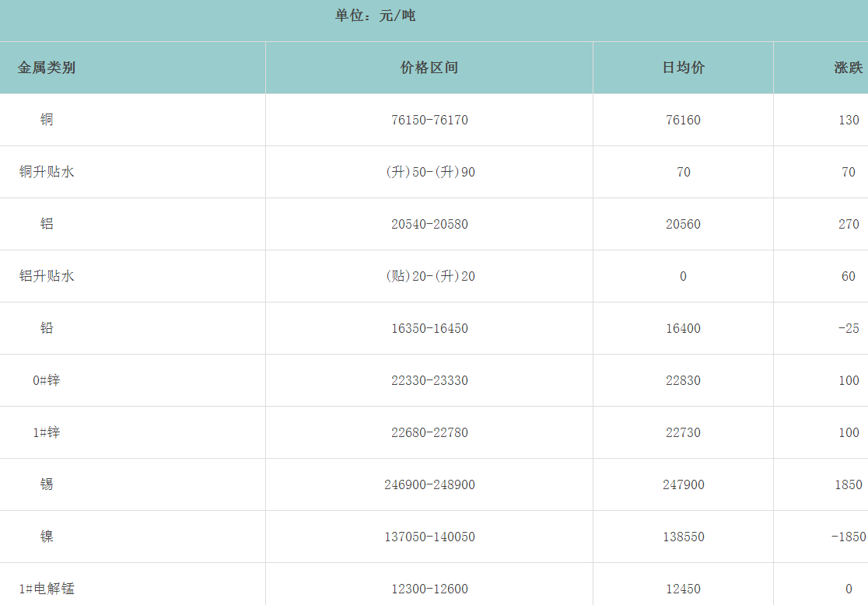Click the 0#锌 row label
This screenshot has width=868, height=605.
[x=47, y=380]
